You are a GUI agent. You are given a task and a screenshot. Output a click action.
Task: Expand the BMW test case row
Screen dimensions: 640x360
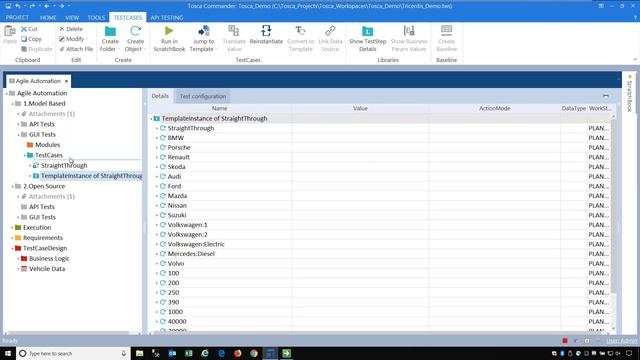(157, 138)
